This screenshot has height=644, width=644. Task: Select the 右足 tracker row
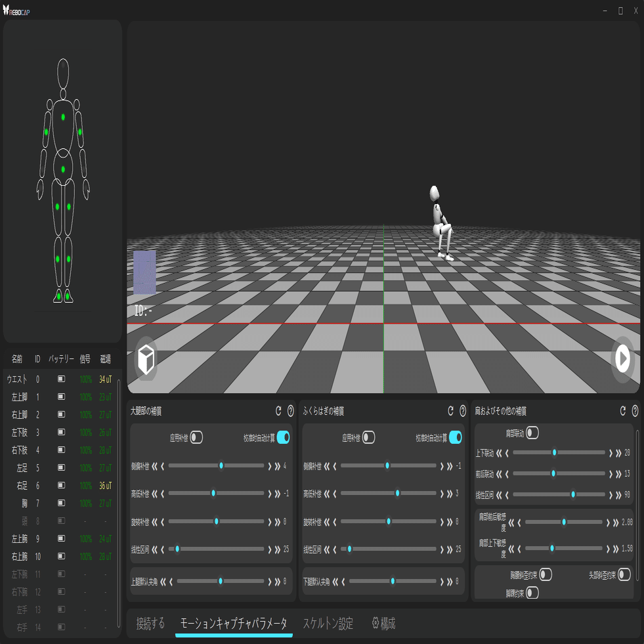tap(59, 486)
